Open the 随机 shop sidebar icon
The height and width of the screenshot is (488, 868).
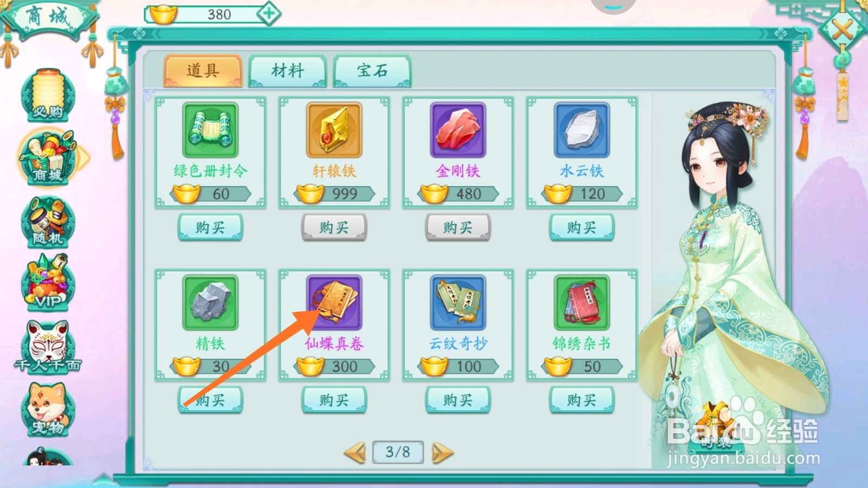pos(48,222)
